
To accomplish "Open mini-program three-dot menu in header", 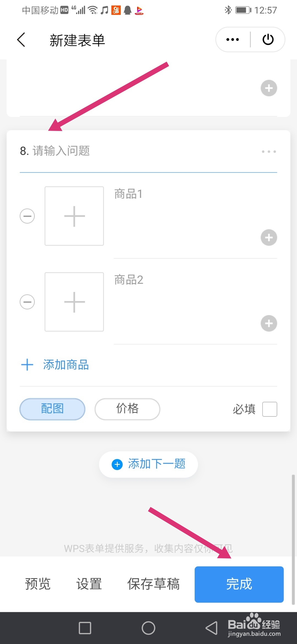I will (x=233, y=40).
